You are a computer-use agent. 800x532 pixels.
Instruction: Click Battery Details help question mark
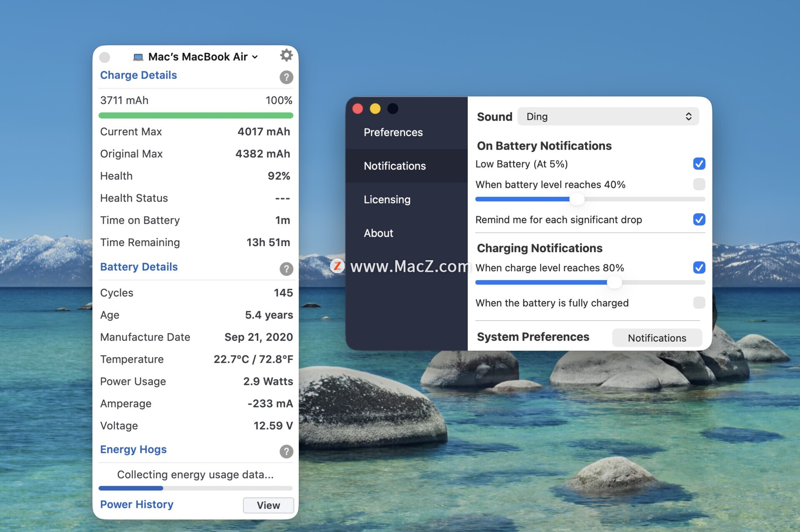tap(286, 269)
